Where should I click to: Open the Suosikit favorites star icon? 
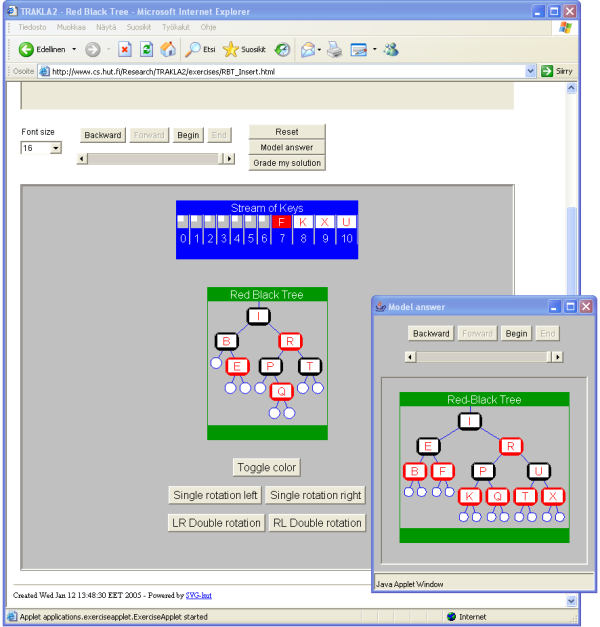231,50
